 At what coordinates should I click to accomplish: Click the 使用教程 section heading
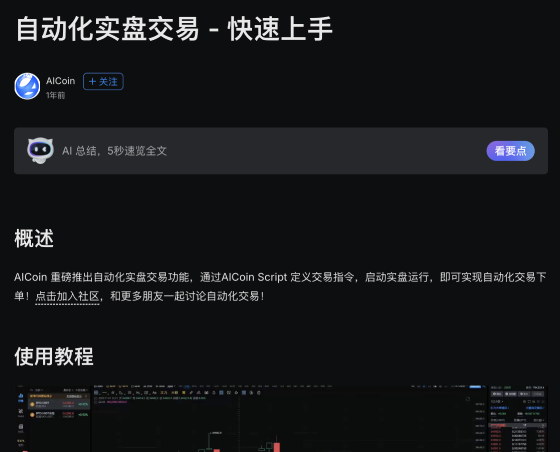click(54, 356)
